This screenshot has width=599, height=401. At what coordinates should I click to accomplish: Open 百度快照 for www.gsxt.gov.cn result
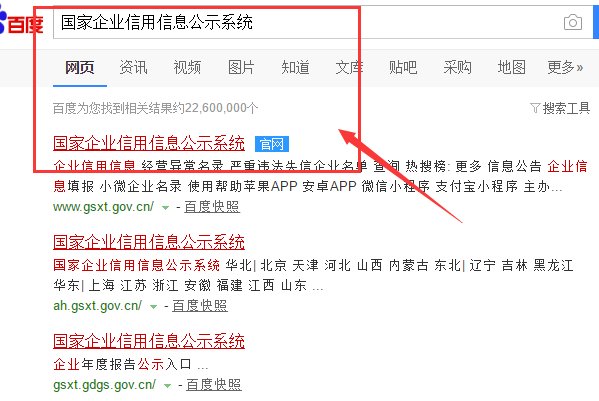click(212, 207)
